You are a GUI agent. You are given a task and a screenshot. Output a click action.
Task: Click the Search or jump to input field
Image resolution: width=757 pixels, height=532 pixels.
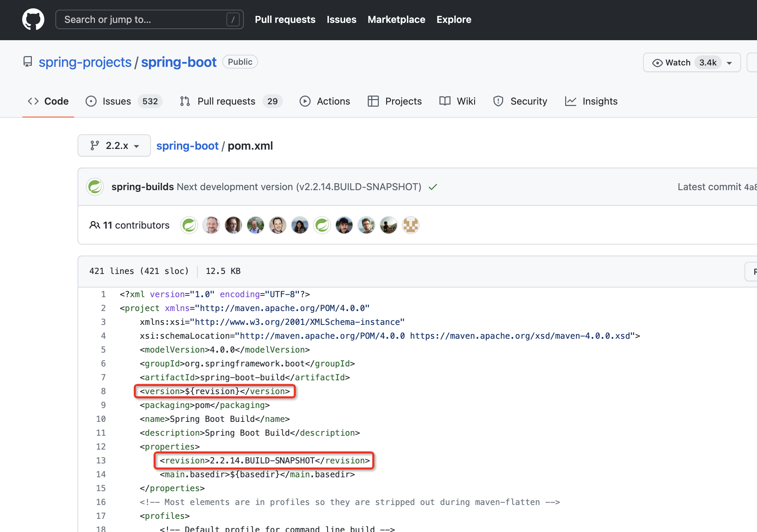[x=147, y=19]
